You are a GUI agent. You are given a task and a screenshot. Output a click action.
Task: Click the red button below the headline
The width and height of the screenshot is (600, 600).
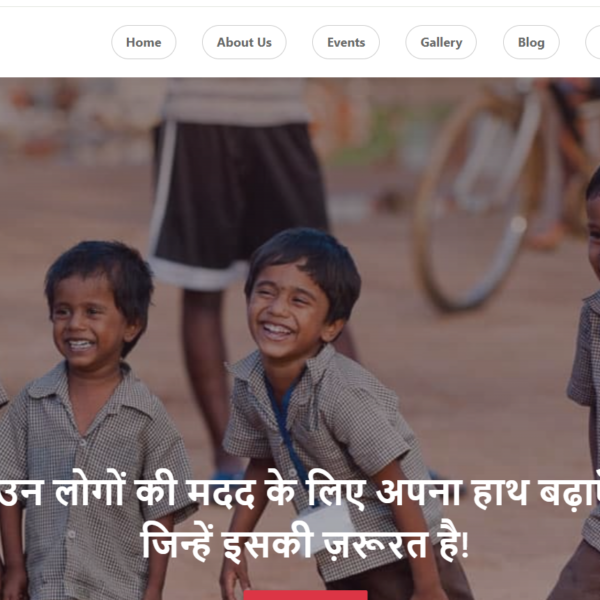[x=305, y=595]
